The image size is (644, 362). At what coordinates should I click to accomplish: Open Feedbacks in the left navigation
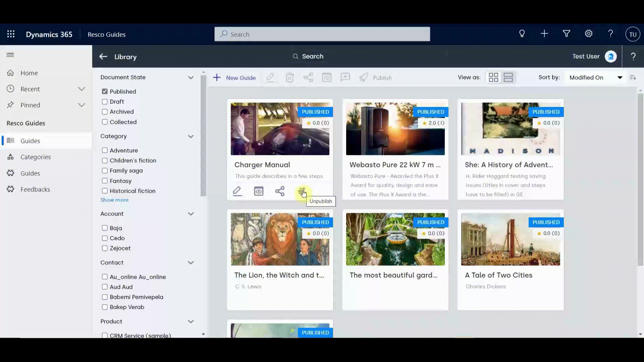coord(35,189)
